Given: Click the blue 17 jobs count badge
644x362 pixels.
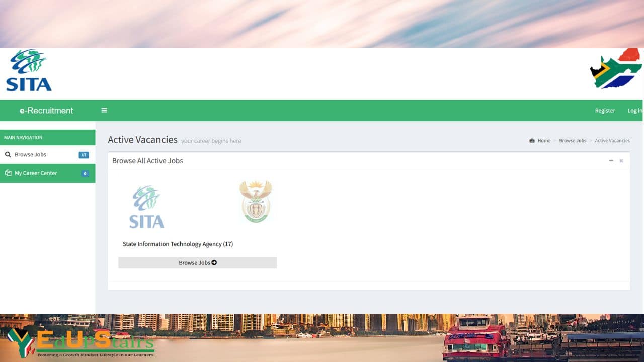Looking at the screenshot, I should click(x=84, y=155).
